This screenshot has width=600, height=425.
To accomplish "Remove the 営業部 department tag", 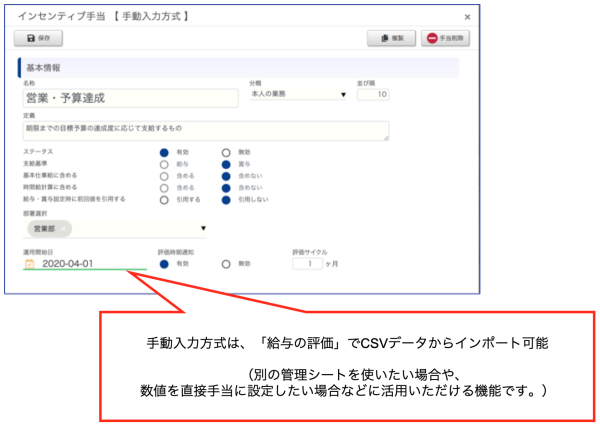I will coord(64,229).
